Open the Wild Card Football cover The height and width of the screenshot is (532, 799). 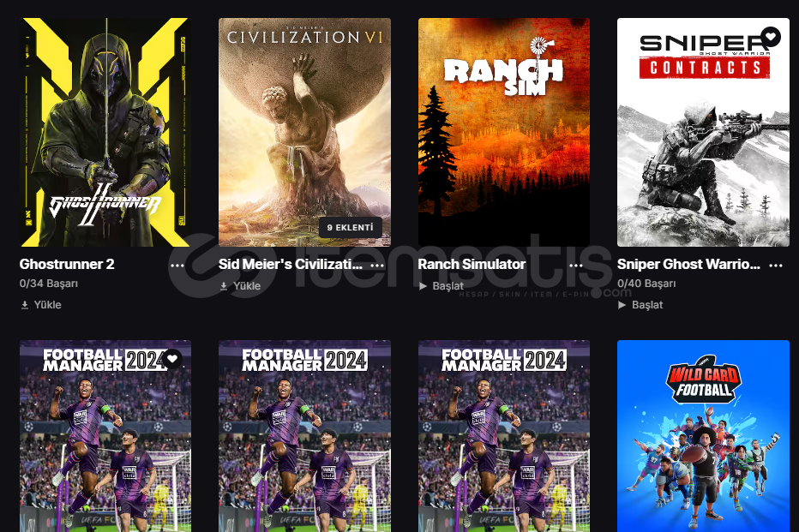coord(703,436)
